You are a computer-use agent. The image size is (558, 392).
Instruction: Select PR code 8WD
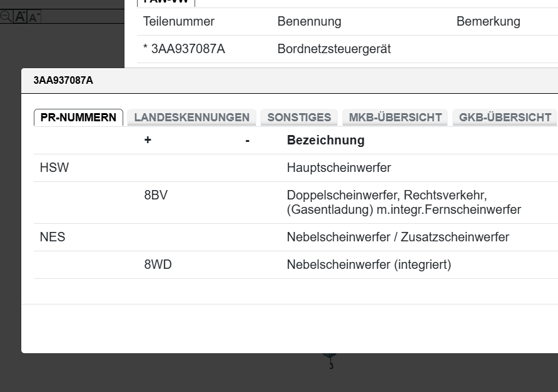click(158, 264)
